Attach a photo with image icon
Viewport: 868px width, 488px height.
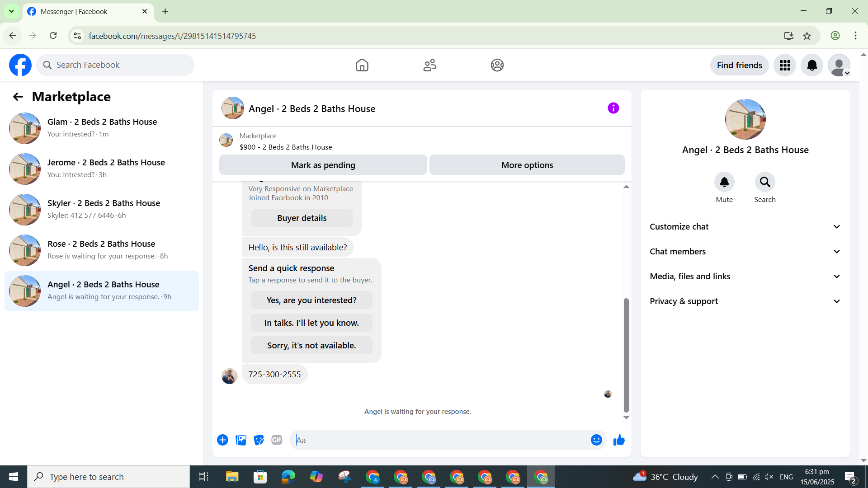pos(241,440)
